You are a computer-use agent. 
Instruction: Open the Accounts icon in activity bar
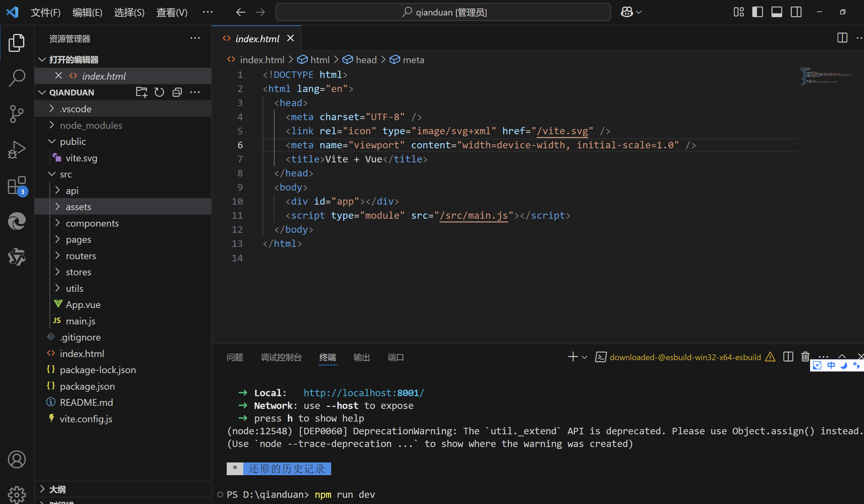tap(16, 459)
